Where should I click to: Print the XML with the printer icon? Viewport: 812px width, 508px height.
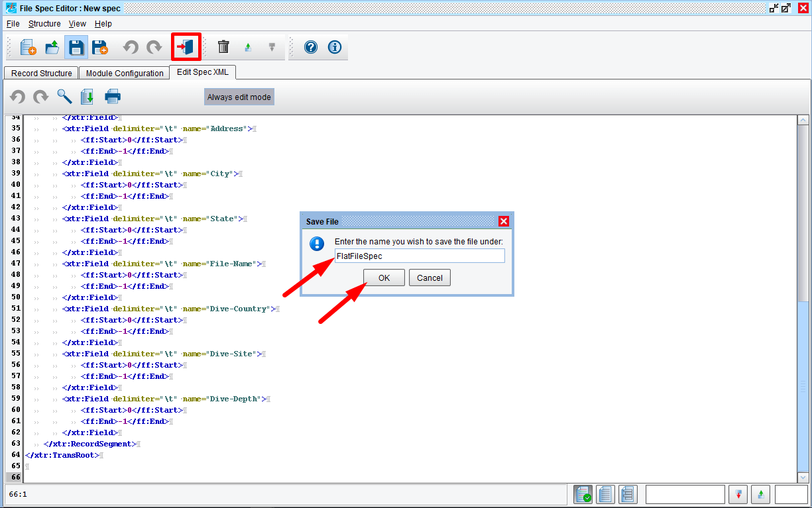pos(113,97)
